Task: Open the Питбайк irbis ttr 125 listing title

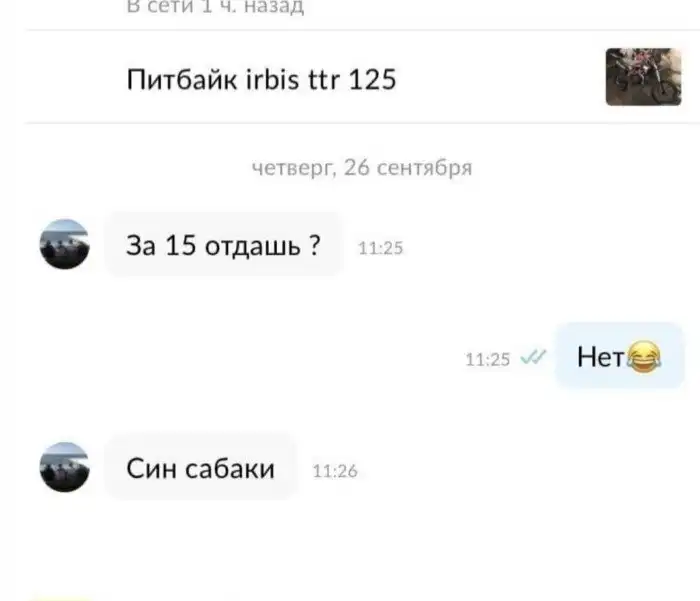Action: tap(262, 79)
